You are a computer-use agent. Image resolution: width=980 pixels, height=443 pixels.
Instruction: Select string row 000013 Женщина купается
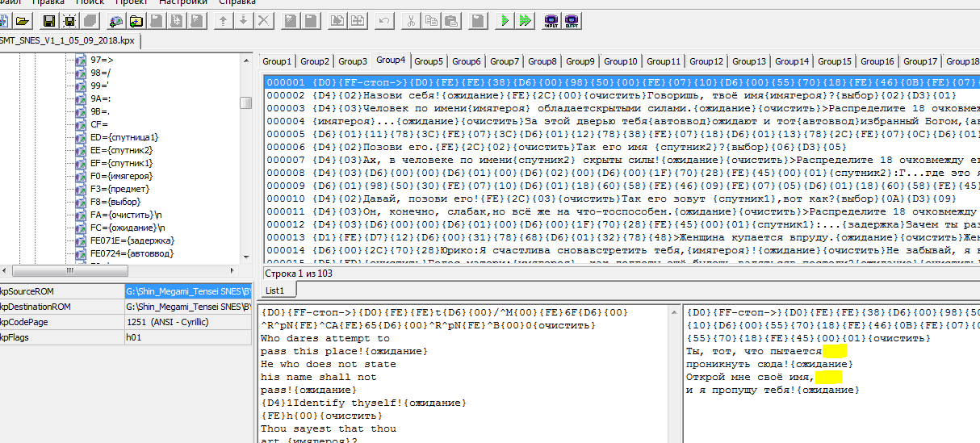(622, 237)
